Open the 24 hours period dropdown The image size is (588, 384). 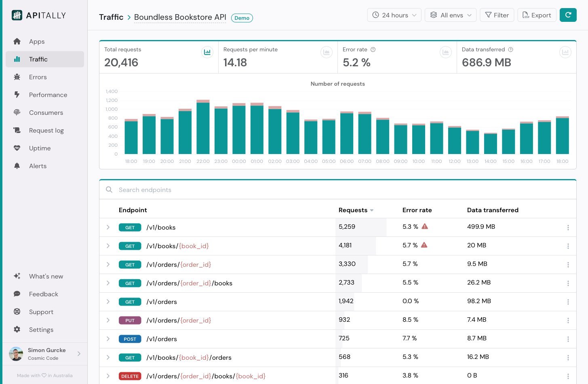(394, 15)
